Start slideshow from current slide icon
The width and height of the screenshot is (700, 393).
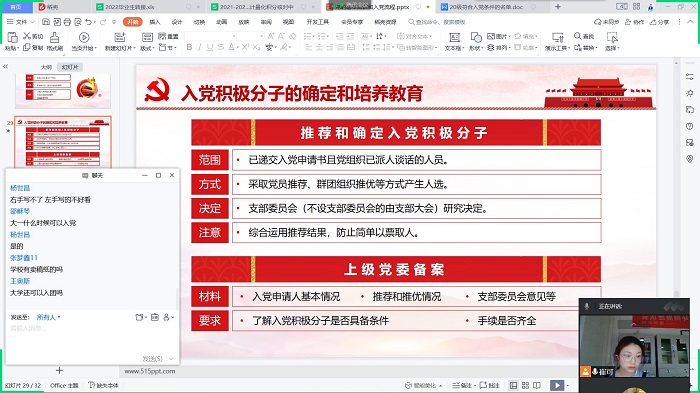click(x=83, y=42)
